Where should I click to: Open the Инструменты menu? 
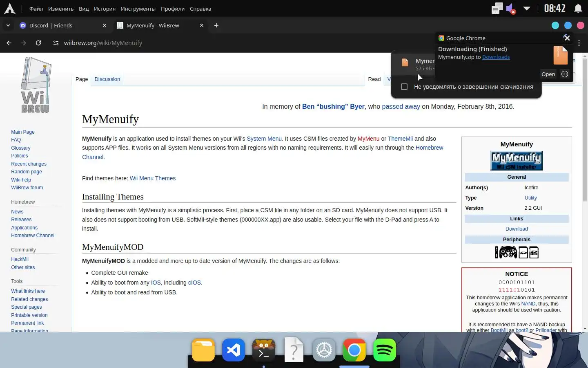[x=138, y=9]
